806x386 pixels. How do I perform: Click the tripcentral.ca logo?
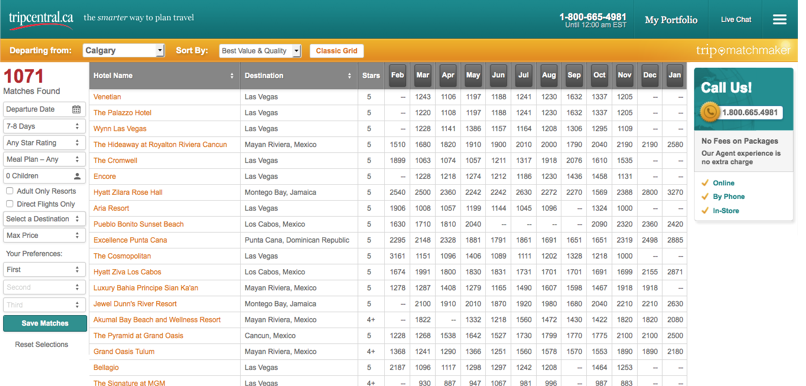coord(41,19)
